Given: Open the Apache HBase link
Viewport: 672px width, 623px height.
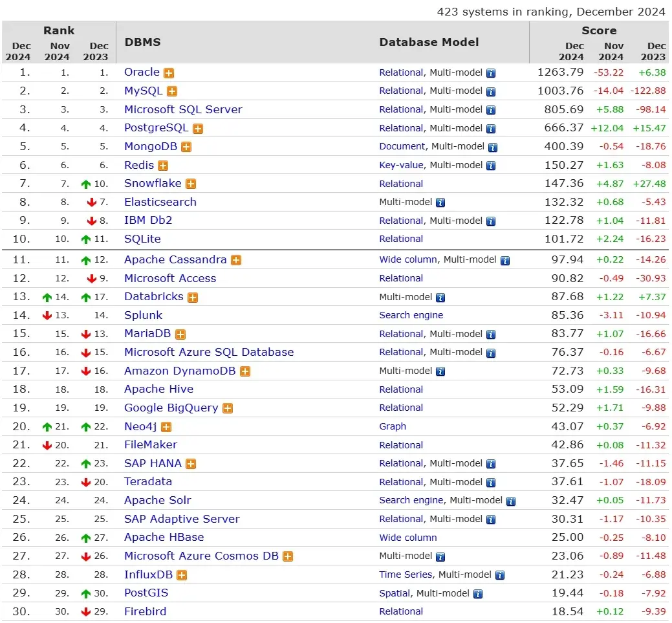Looking at the screenshot, I should pyautogui.click(x=164, y=537).
